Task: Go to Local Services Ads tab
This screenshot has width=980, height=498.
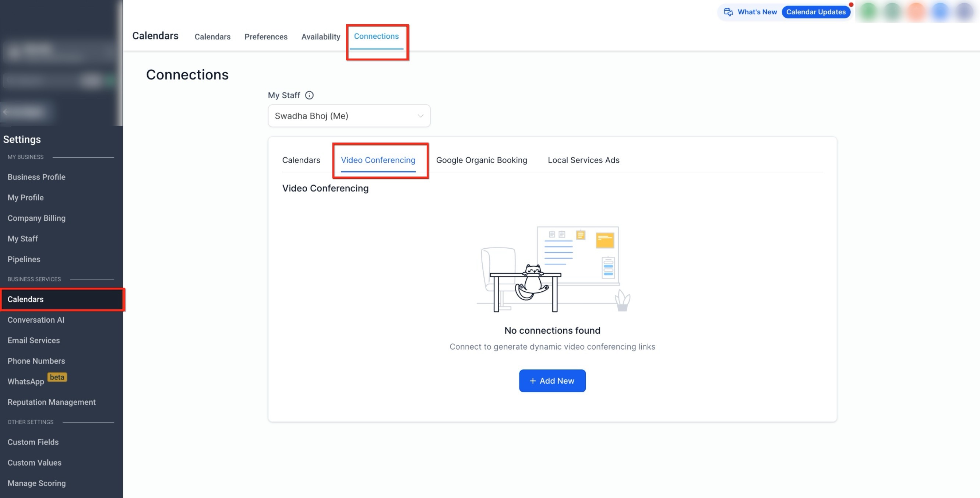Action: coord(583,160)
